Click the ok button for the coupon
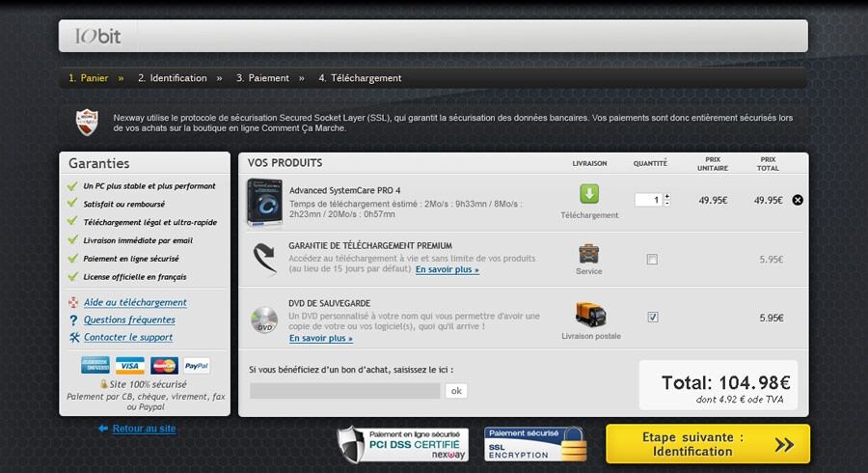 point(456,391)
